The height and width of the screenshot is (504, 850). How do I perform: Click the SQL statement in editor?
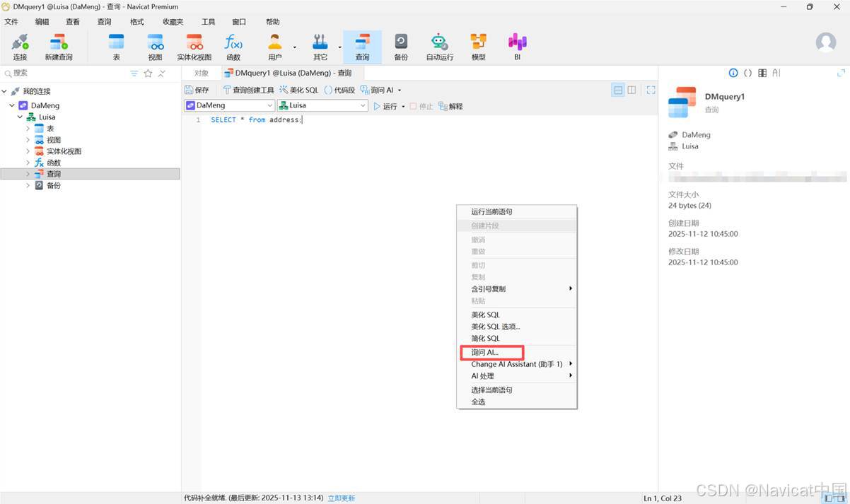pos(257,120)
